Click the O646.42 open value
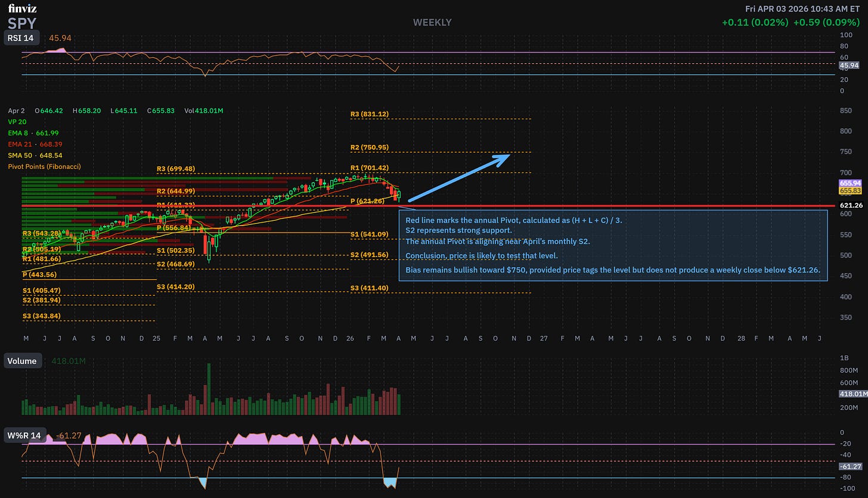 49,111
